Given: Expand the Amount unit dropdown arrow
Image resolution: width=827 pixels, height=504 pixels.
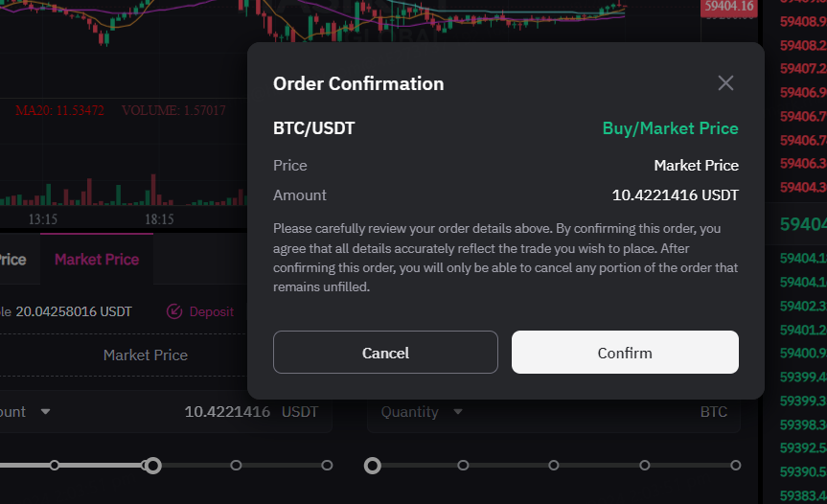Looking at the screenshot, I should 45,411.
